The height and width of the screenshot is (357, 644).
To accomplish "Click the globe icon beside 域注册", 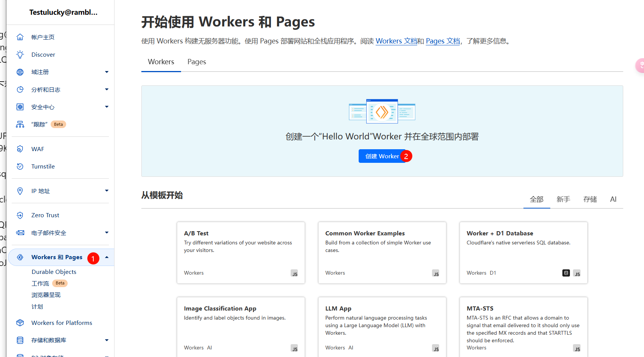I will click(x=20, y=72).
